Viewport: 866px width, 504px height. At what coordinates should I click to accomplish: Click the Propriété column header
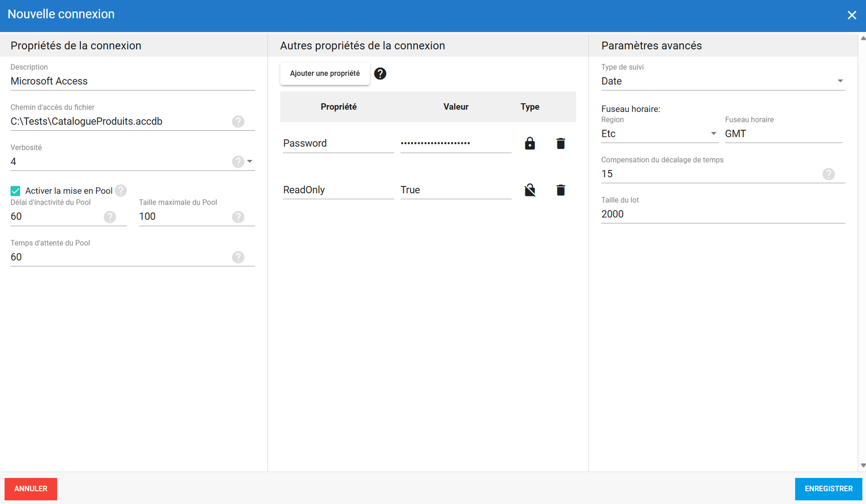point(338,107)
